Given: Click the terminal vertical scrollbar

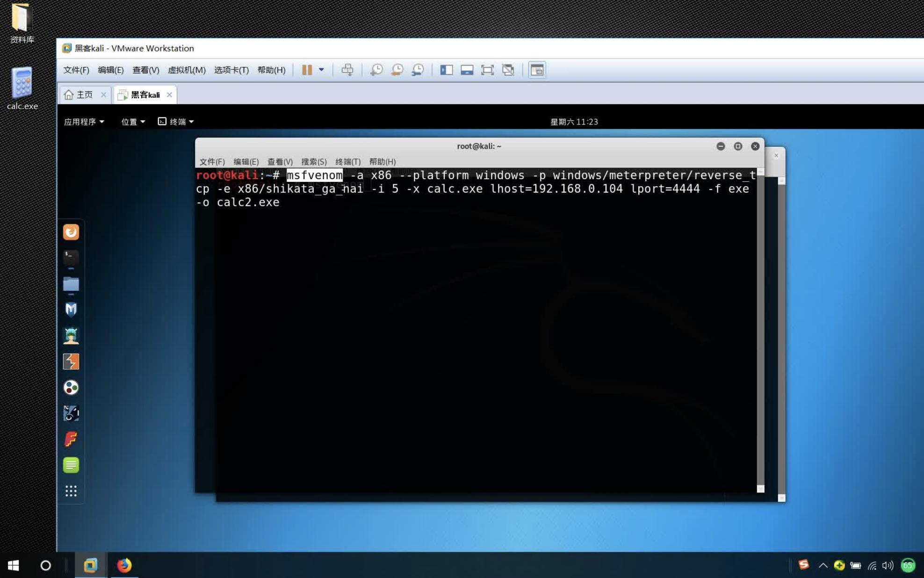Looking at the screenshot, I should click(x=760, y=327).
